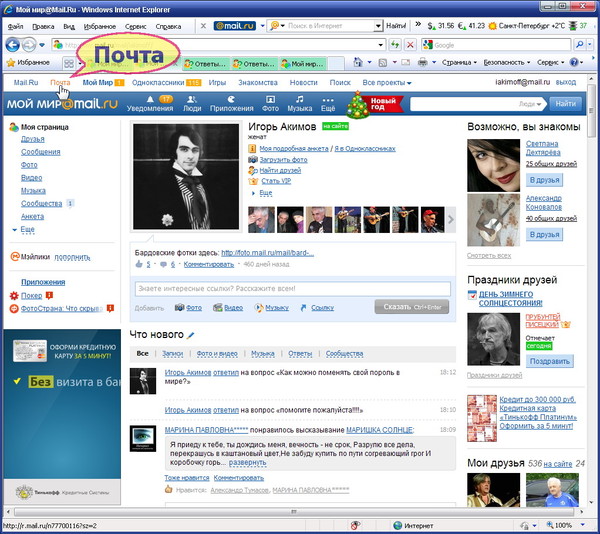Open Музыка note icon section
This screenshot has width=600, height=534.
[300, 104]
